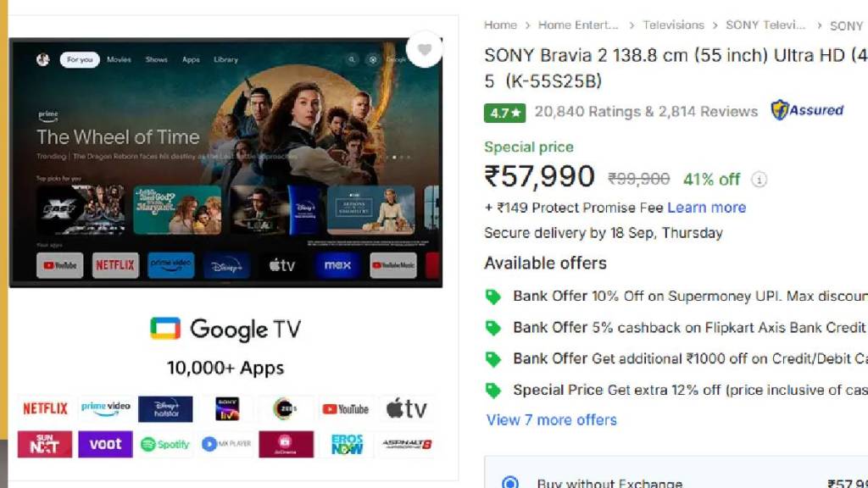
Task: Go to Televisions breadcrumb category
Action: 673,25
